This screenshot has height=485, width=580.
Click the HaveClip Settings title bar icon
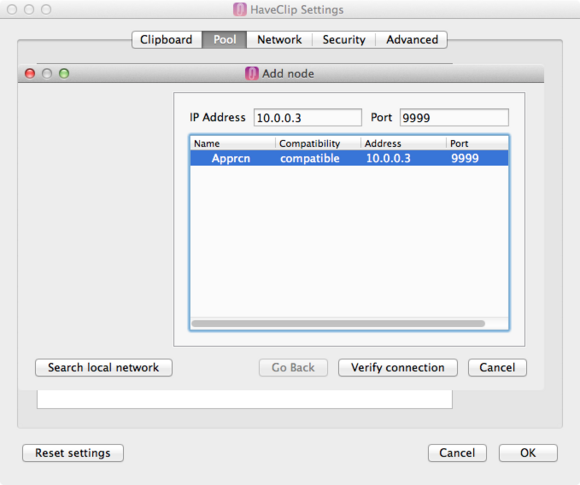tap(240, 9)
